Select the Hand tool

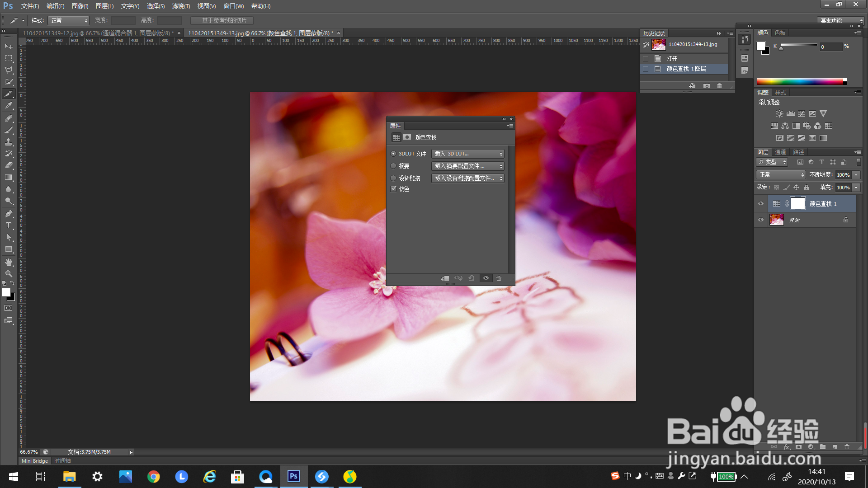(9, 262)
